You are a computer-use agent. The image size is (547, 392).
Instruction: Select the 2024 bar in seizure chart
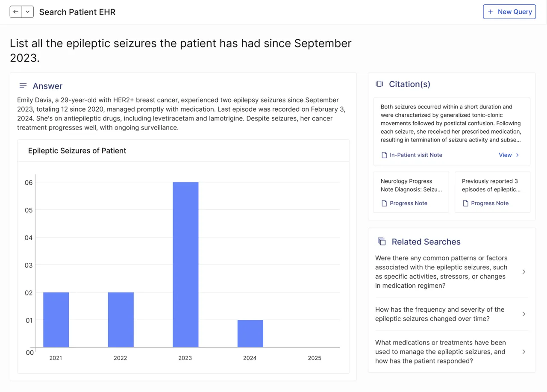coord(250,333)
